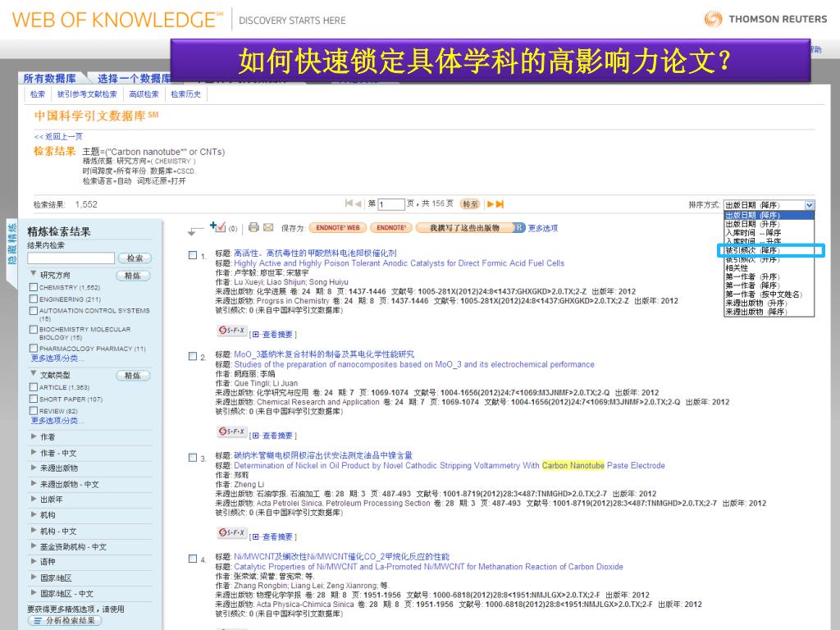Image resolution: width=840 pixels, height=630 pixels.
Task: Expand the 来源出版物 refine section
Action: click(x=34, y=468)
